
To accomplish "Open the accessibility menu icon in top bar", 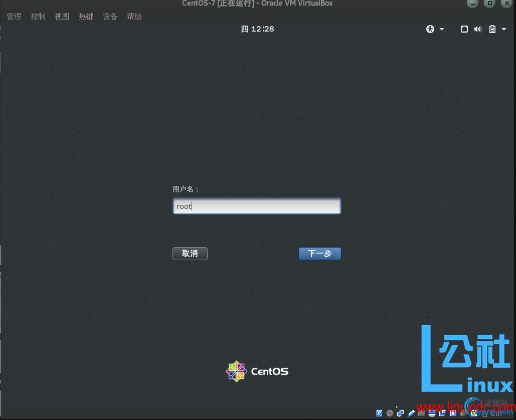I will tap(430, 29).
